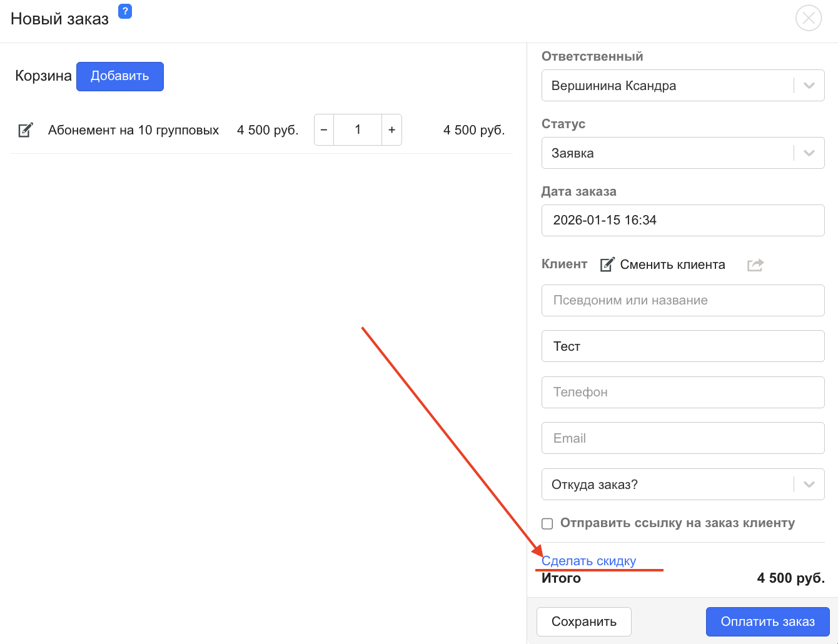Click the Сделать скидку link

click(588, 561)
